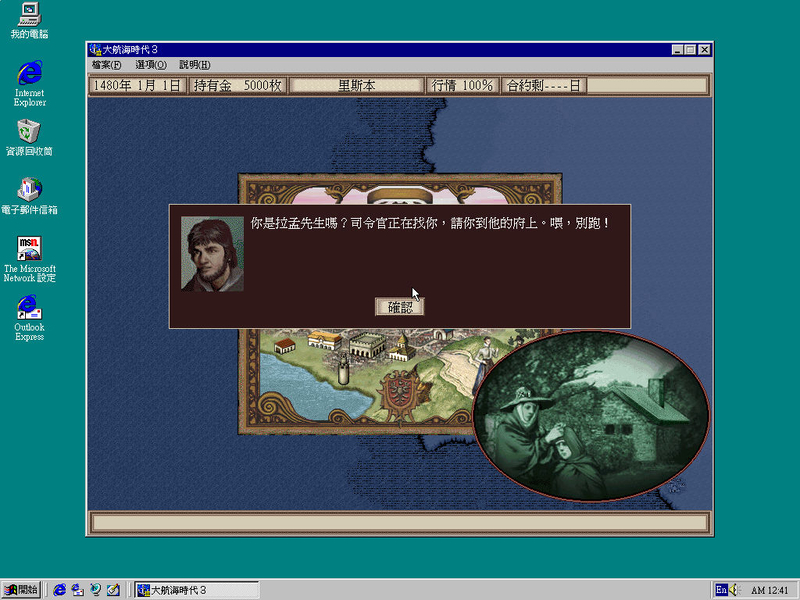The width and height of the screenshot is (800, 600).
Task: Click the 里斯本 location panel
Action: point(357,86)
